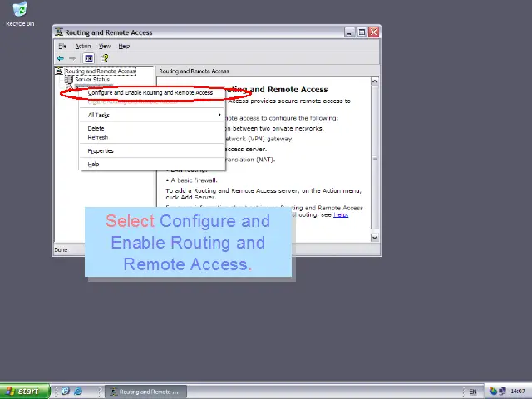
Task: Choose Refresh from the context menu
Action: click(98, 137)
